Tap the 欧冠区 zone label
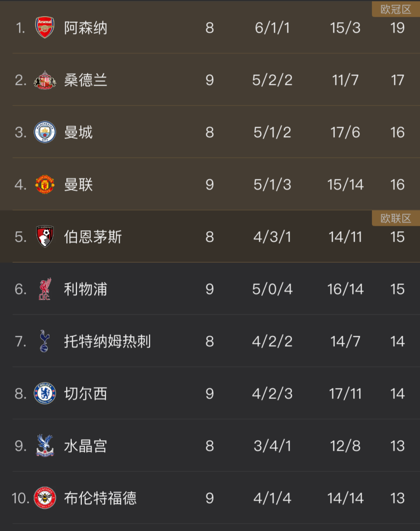This screenshot has width=420, height=531. coord(395,10)
